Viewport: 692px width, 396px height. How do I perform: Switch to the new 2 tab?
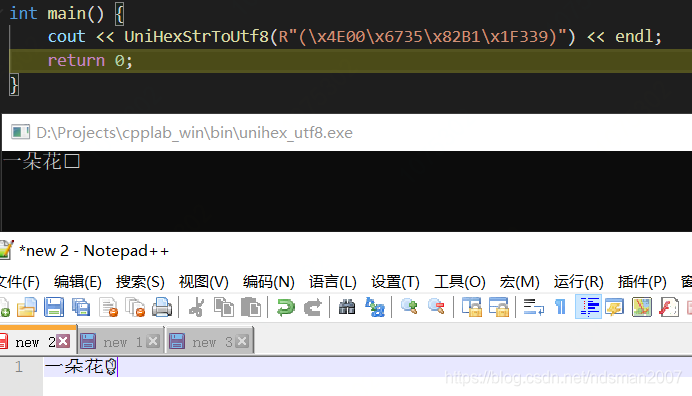pos(34,342)
